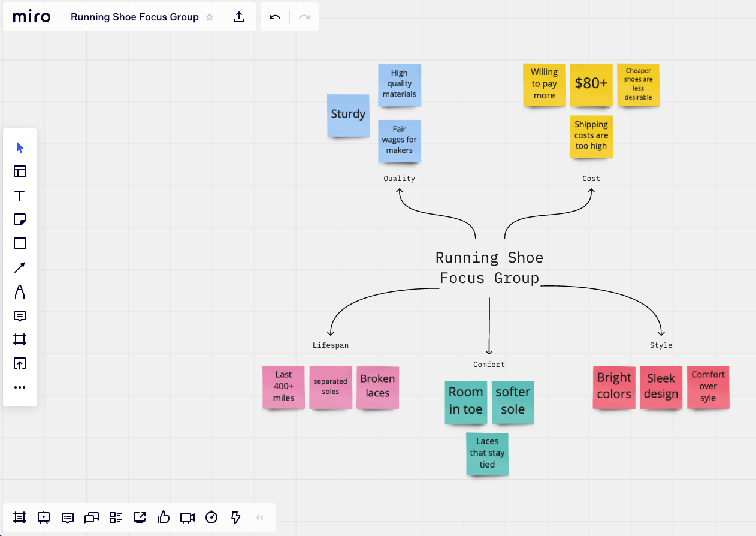Select the Text tool

pyautogui.click(x=20, y=195)
